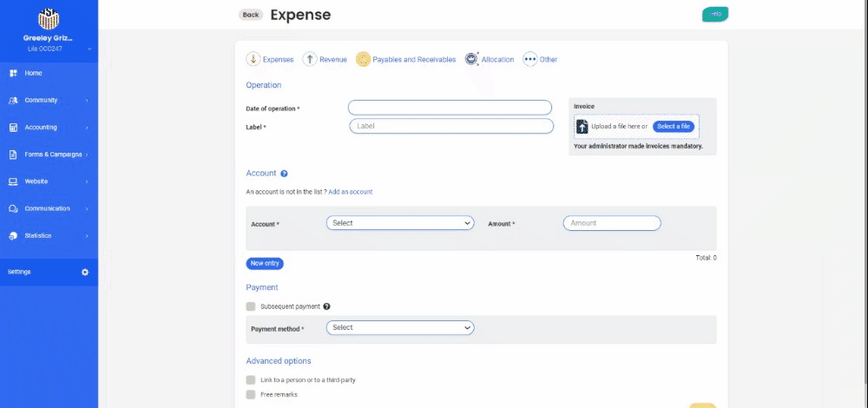The image size is (868, 408).
Task: Expand the Communication submenu arrow
Action: 87,208
